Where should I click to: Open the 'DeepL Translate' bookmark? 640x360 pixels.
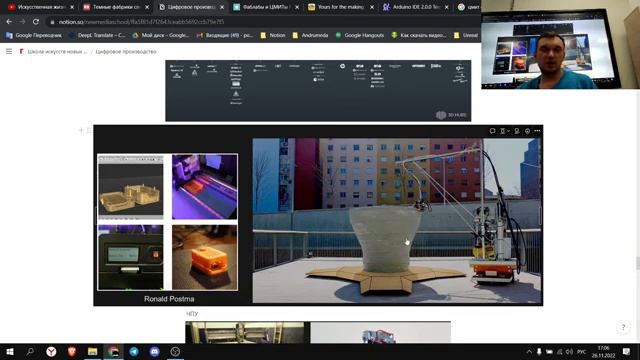coord(97,36)
